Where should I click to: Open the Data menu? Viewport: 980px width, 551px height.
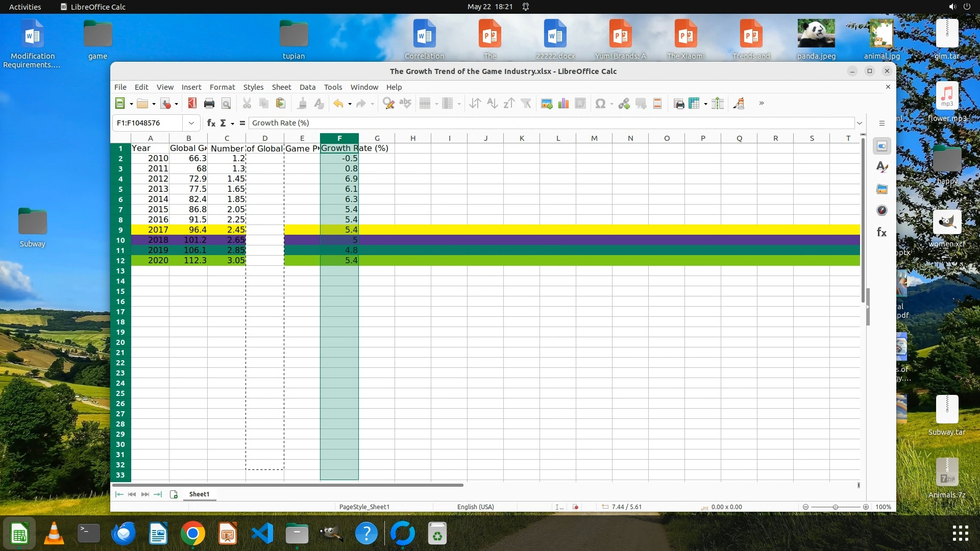tap(307, 87)
